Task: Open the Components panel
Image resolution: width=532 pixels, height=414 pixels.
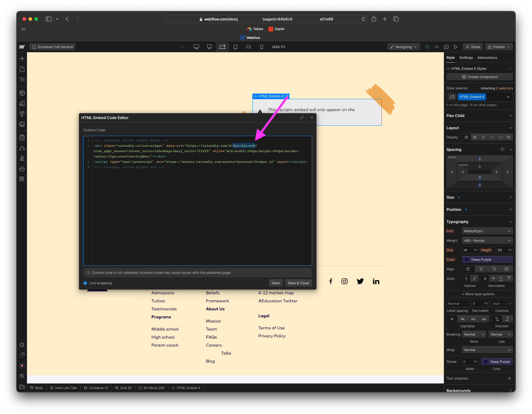Action: pos(22,93)
